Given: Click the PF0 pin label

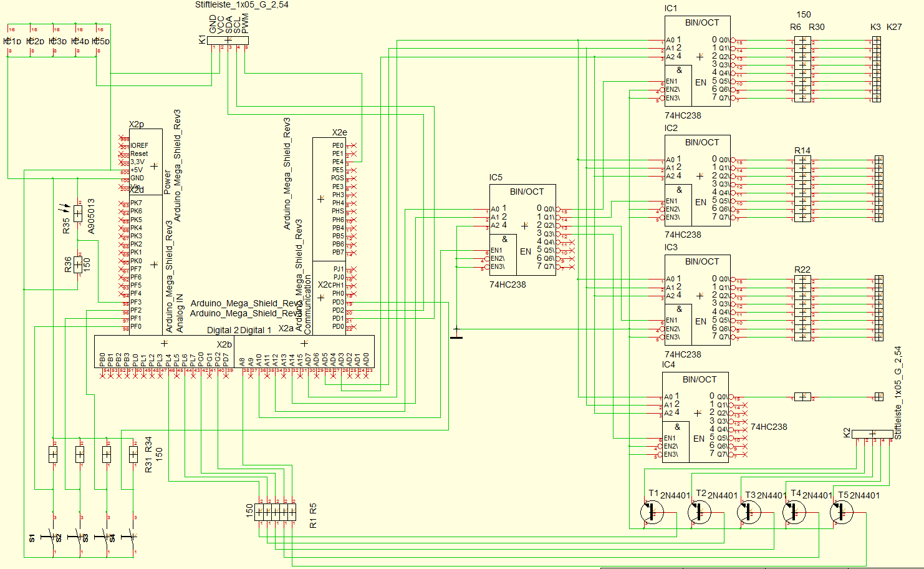Looking at the screenshot, I should 136,326.
